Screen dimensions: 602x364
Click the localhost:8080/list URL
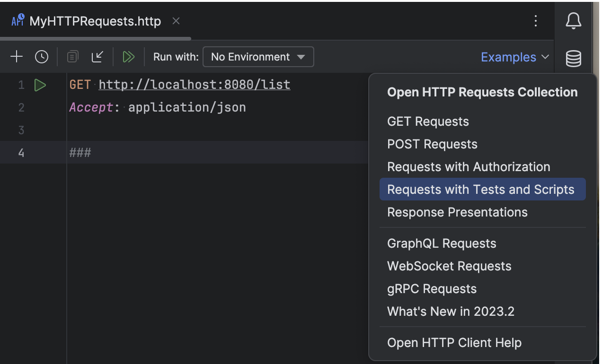pyautogui.click(x=194, y=84)
